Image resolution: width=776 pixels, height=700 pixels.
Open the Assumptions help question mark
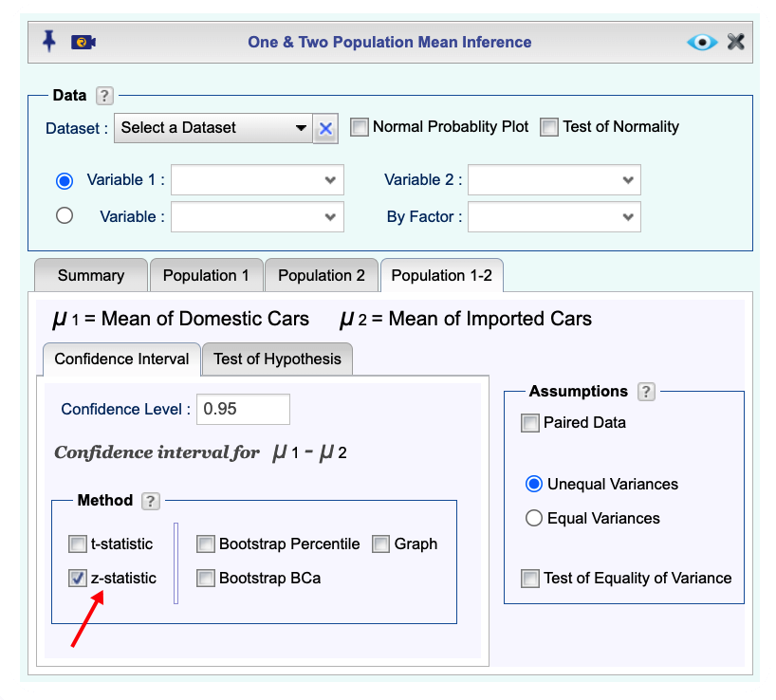tap(646, 392)
